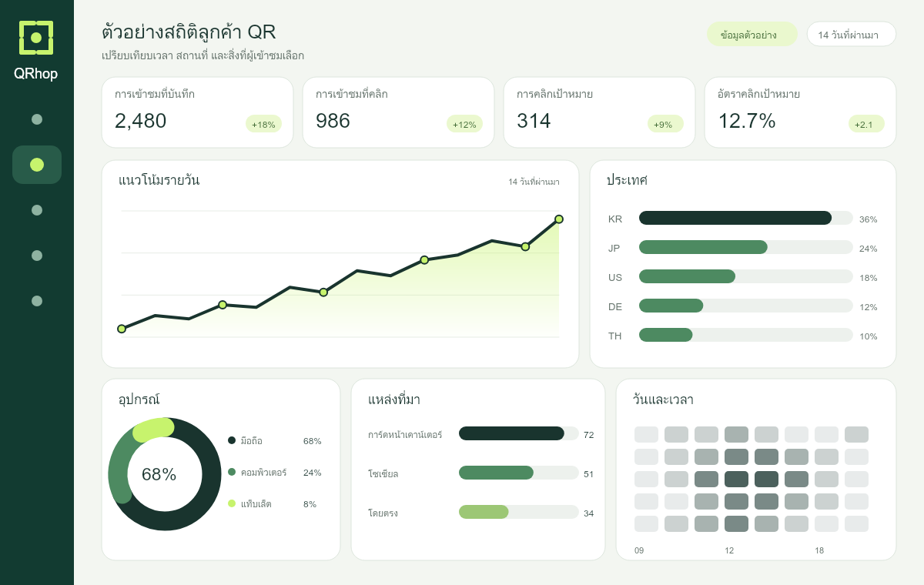Click the วันและเวลา card heading
The image size is (924, 585).
[663, 399]
